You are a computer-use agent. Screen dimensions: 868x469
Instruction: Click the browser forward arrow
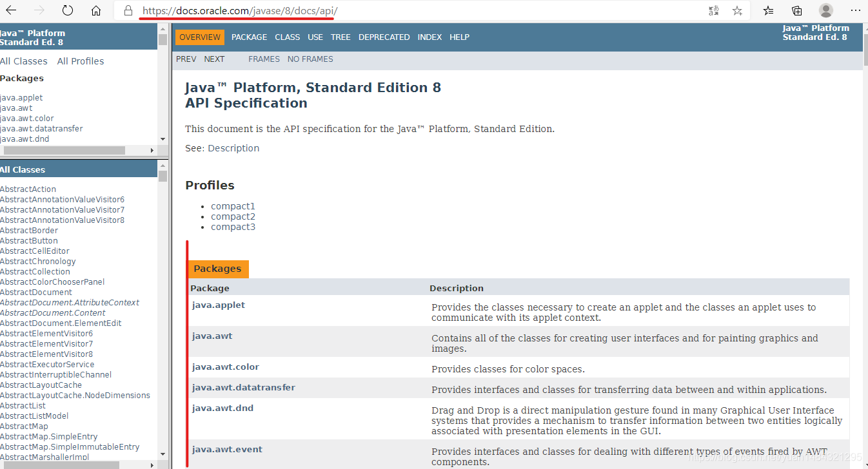(x=39, y=11)
